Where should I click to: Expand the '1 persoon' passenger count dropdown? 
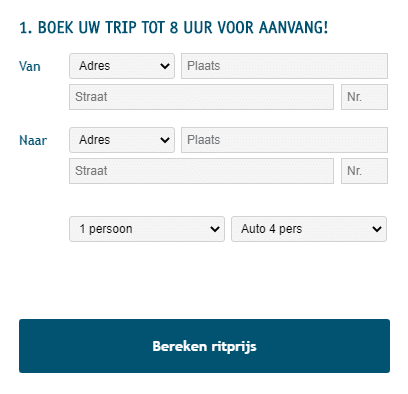coord(147,229)
